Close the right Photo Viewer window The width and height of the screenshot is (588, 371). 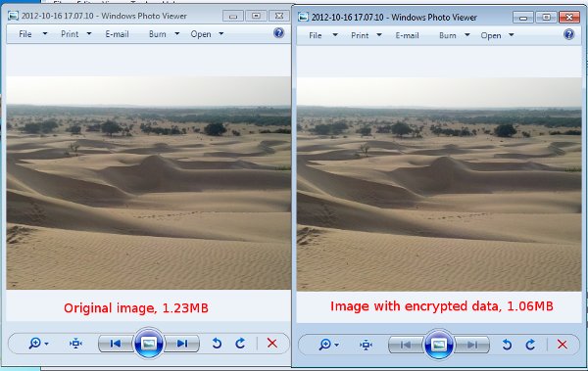tap(569, 18)
